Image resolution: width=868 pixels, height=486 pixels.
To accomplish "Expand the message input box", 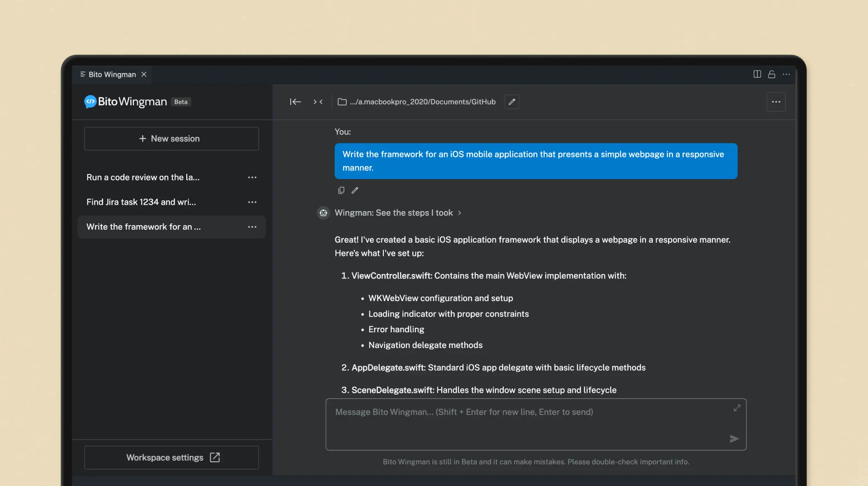I will pos(737,408).
